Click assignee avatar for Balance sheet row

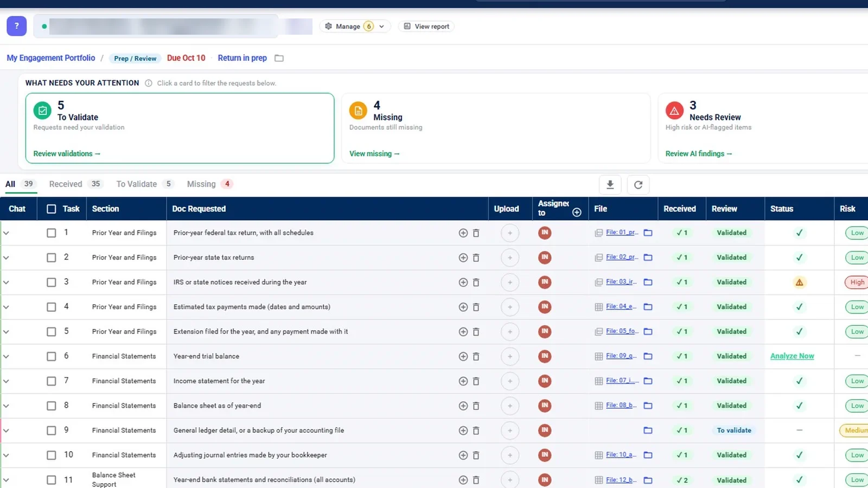(545, 406)
